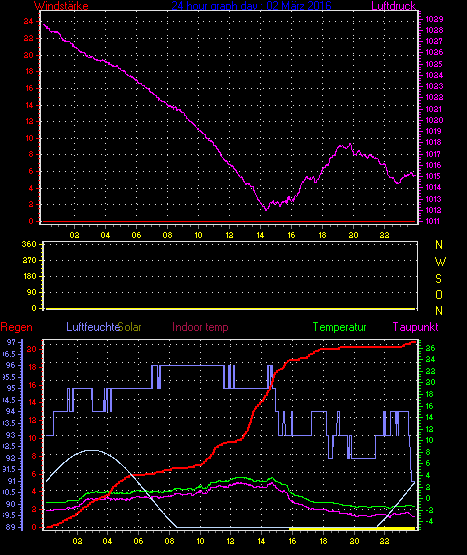Click the 12 value on red rain axis
The height and width of the screenshot is (555, 467).
click(x=32, y=420)
